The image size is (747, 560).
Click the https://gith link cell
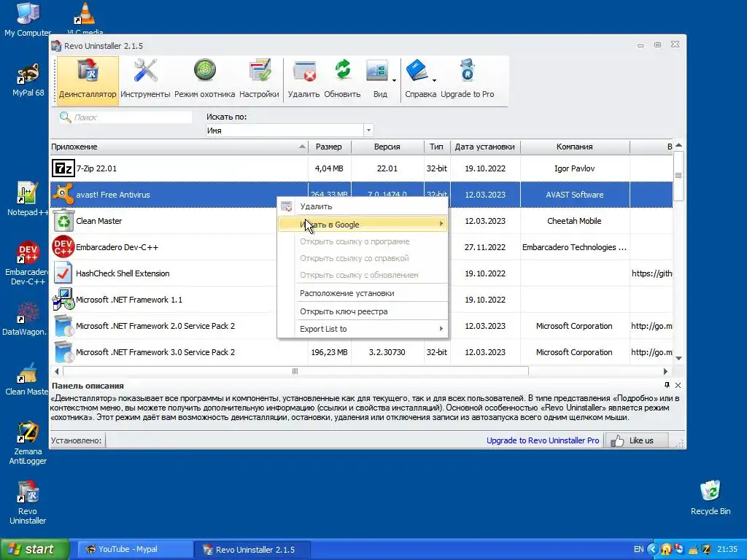pos(651,273)
